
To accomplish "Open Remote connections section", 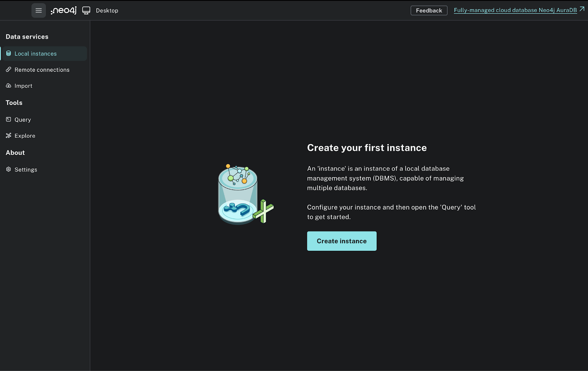I will (44, 70).
